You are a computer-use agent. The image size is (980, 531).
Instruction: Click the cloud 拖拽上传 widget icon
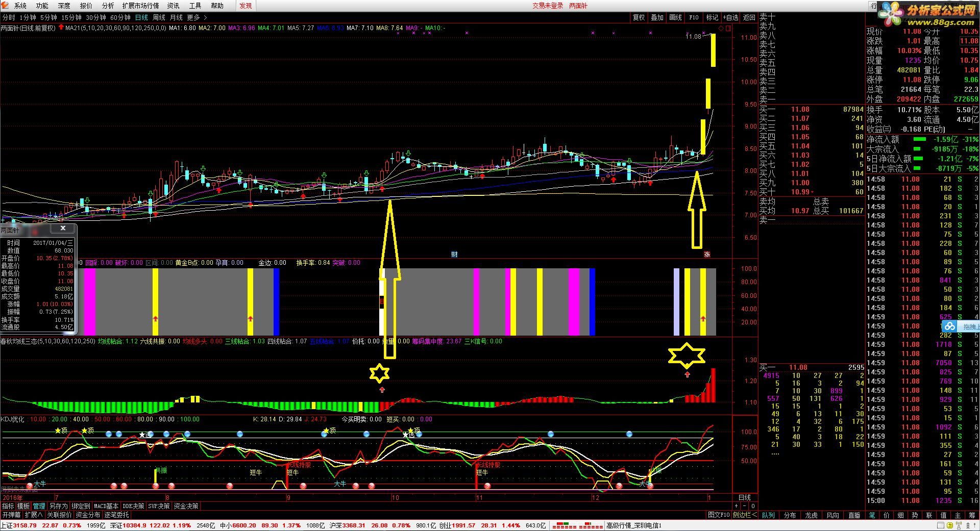click(x=949, y=326)
